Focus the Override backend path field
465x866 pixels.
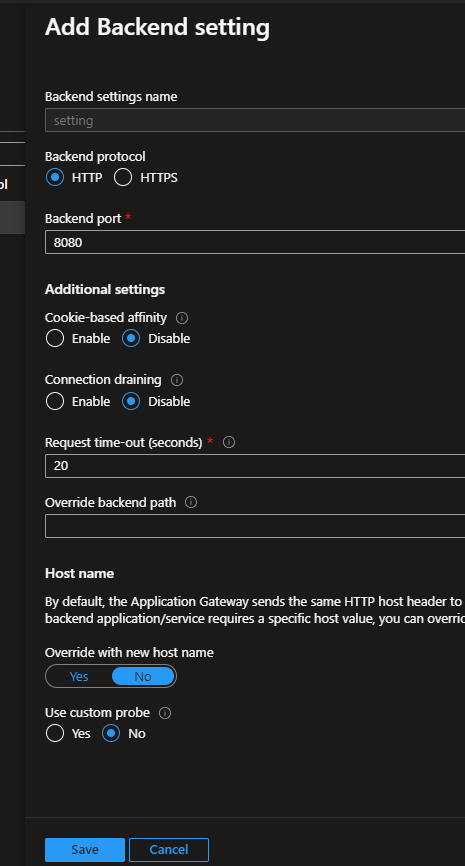click(x=255, y=526)
